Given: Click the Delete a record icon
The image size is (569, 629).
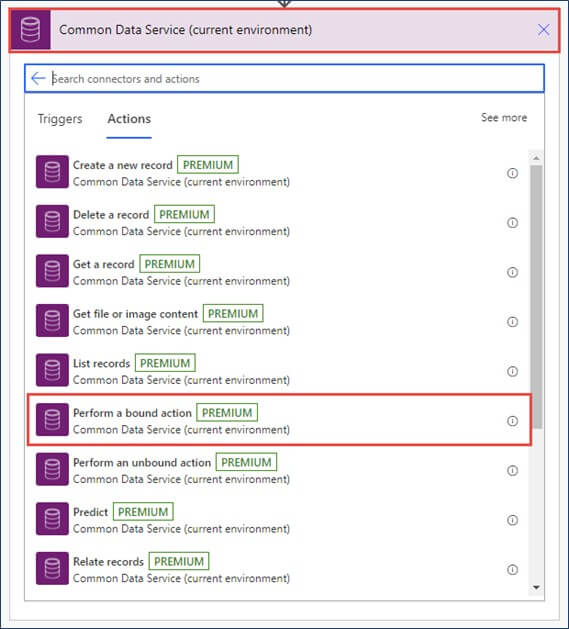Looking at the screenshot, I should pos(52,221).
